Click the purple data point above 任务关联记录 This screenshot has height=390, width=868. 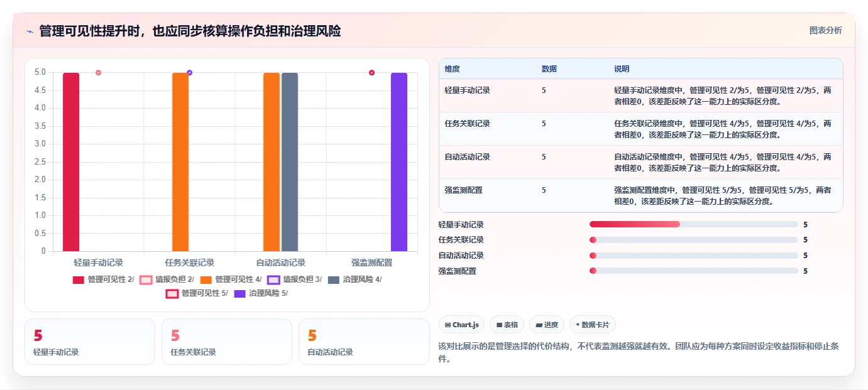(x=190, y=73)
